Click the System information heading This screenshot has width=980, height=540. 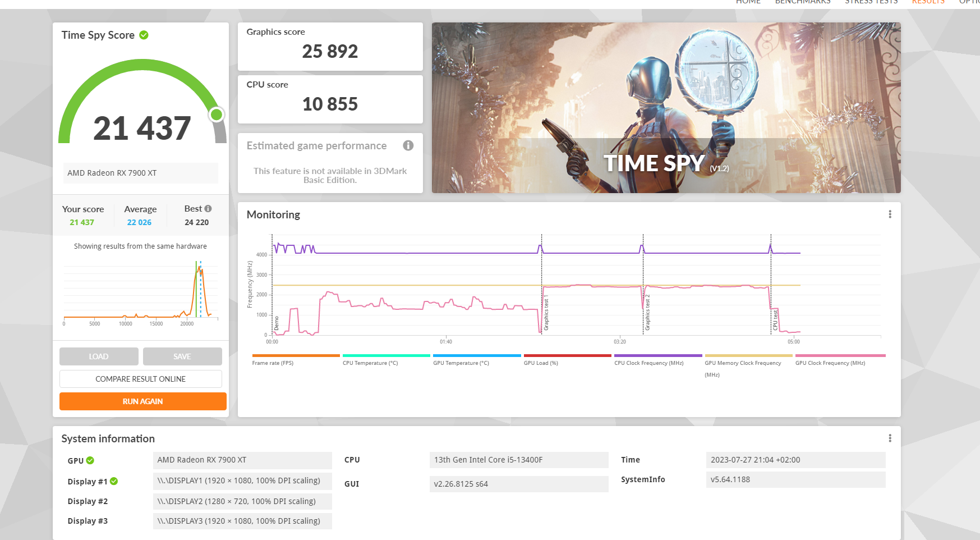tap(108, 438)
